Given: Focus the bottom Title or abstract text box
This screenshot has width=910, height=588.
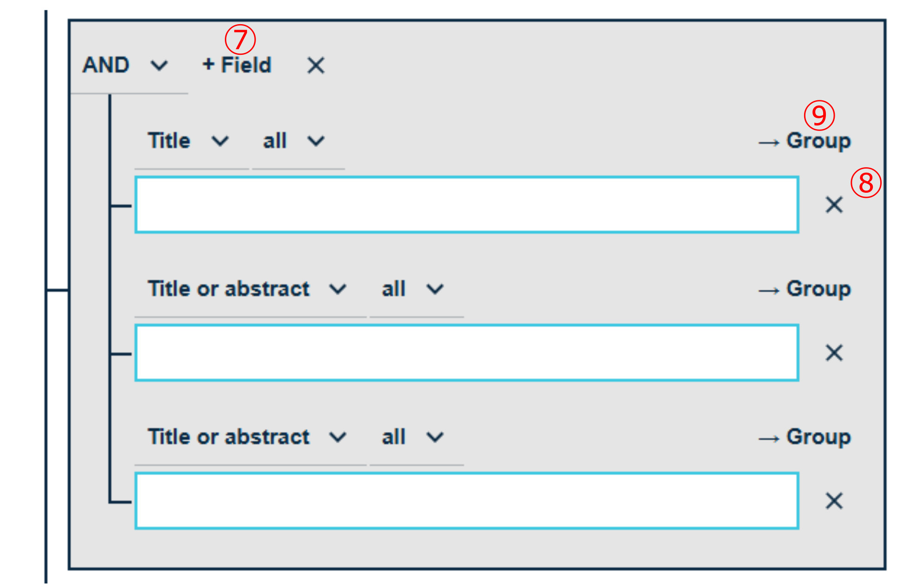Looking at the screenshot, I should (466, 501).
